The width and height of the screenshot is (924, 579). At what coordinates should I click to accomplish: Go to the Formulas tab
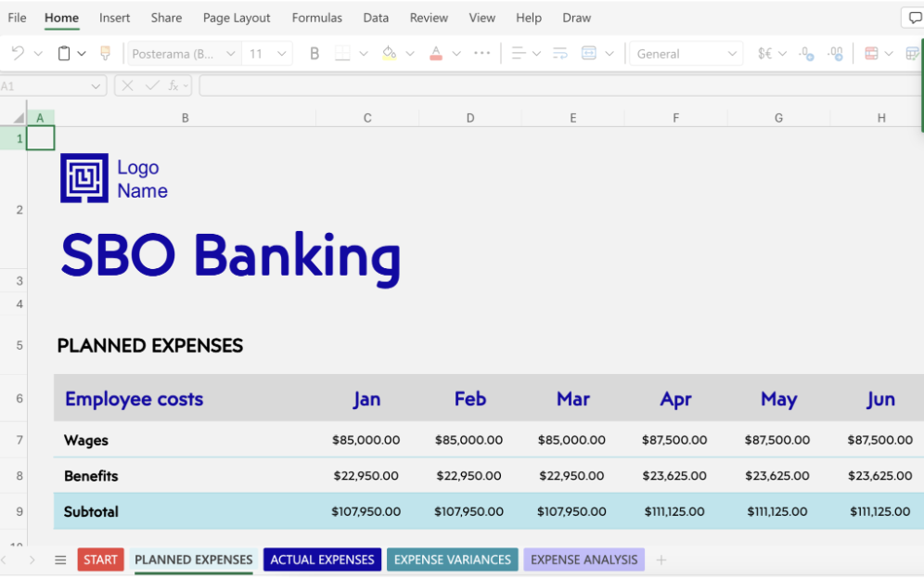(x=317, y=18)
